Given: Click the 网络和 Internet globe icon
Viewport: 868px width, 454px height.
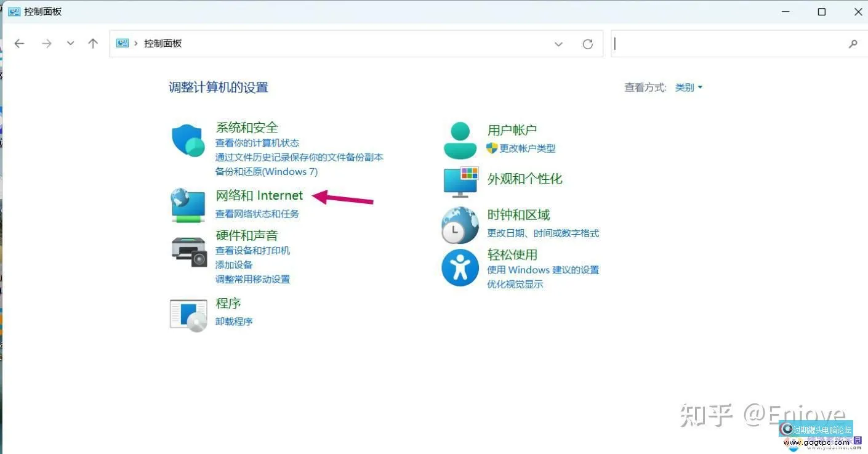Looking at the screenshot, I should [x=188, y=205].
